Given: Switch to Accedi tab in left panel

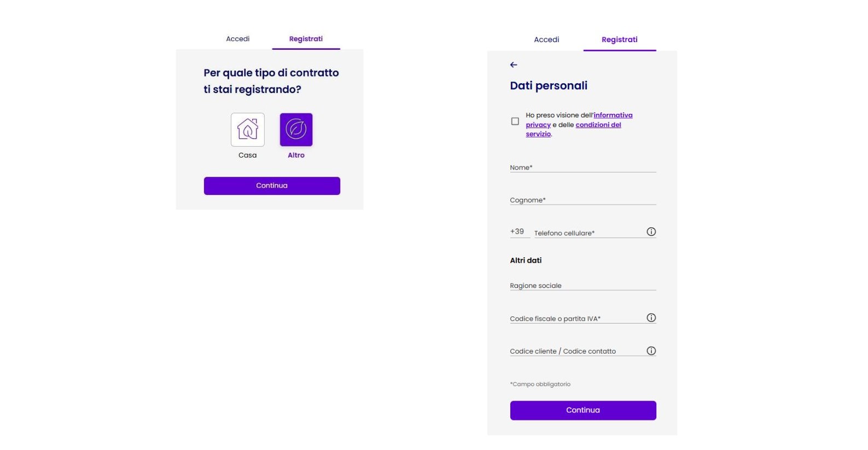Looking at the screenshot, I should coord(238,39).
